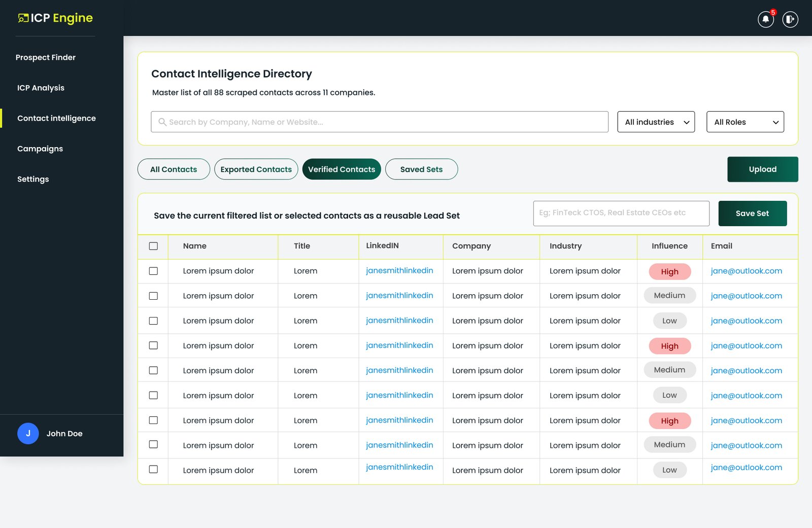Click the search magnifier icon
The image size is (812, 528).
(162, 122)
